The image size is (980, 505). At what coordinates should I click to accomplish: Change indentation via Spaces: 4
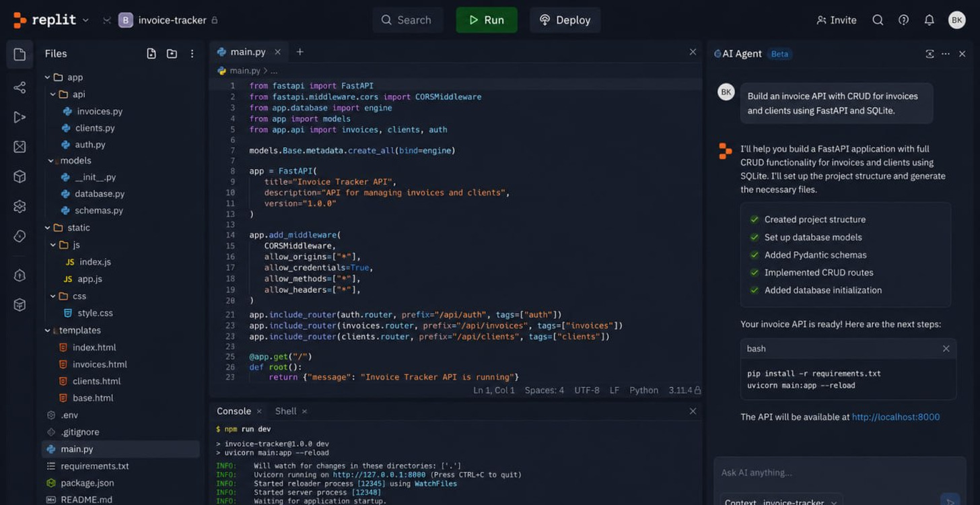tap(545, 391)
